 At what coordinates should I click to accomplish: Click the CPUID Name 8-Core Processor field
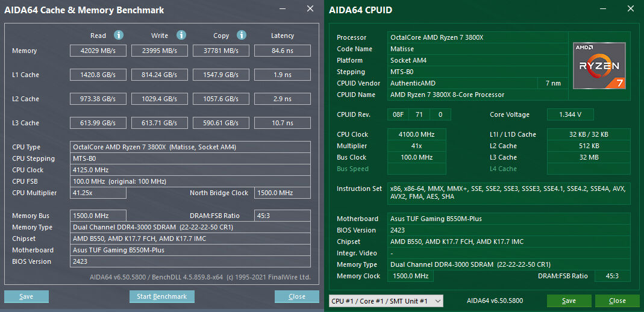point(478,95)
